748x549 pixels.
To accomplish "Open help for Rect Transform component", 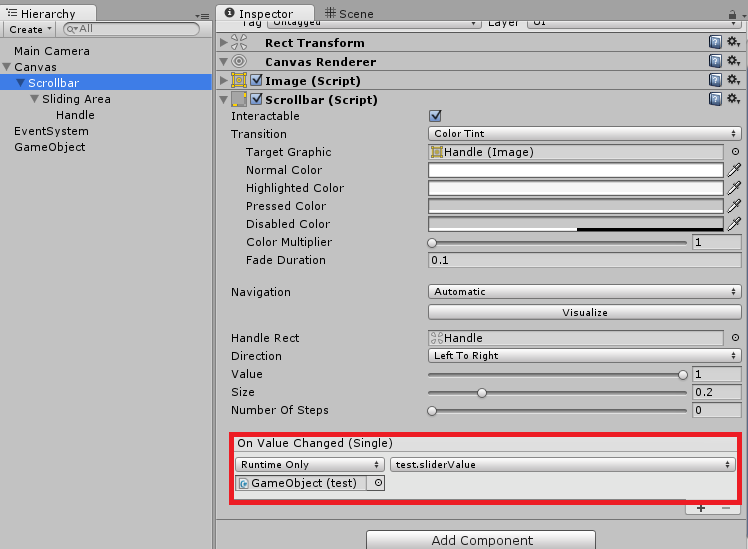I will coord(715,42).
